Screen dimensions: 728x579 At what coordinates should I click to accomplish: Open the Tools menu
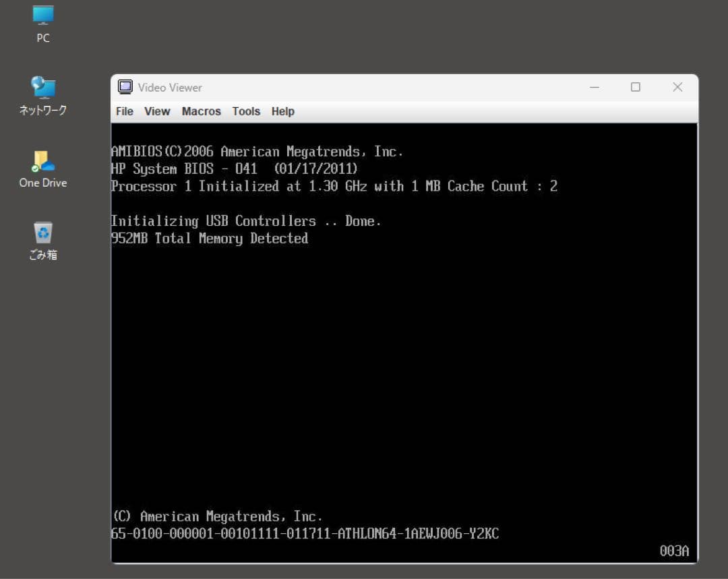pyautogui.click(x=245, y=111)
